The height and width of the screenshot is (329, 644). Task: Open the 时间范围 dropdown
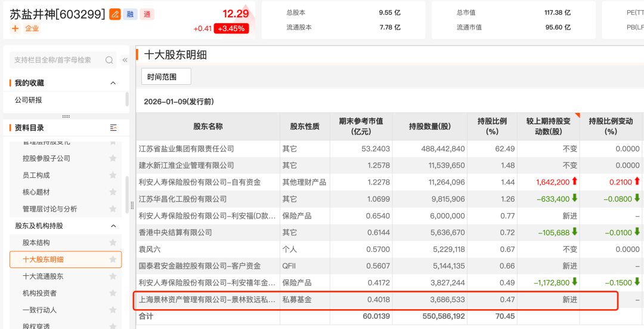tap(166, 77)
